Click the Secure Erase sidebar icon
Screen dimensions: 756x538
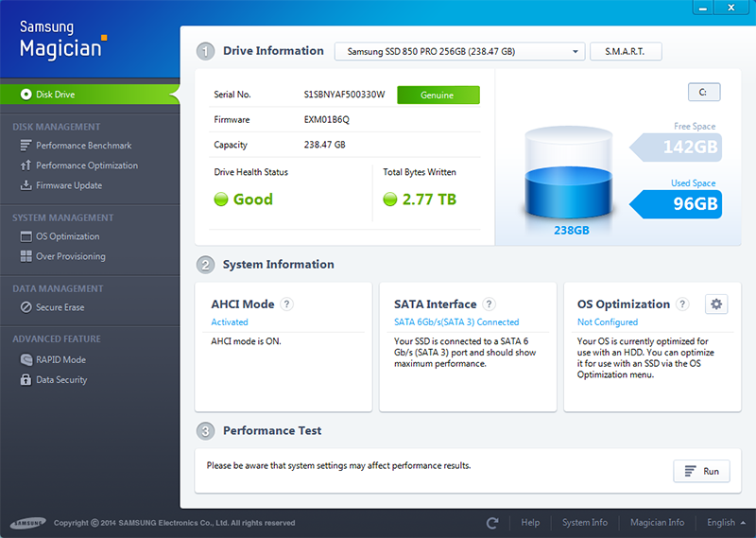(27, 307)
